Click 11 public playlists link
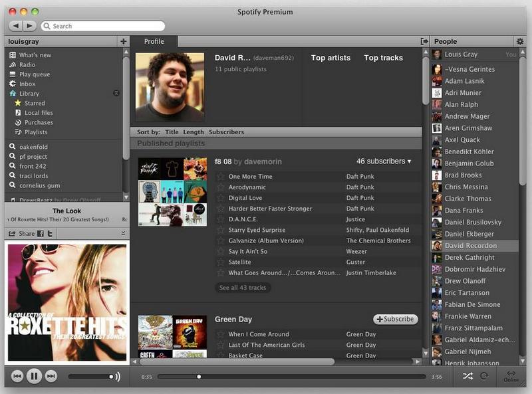532x394 pixels. (241, 69)
